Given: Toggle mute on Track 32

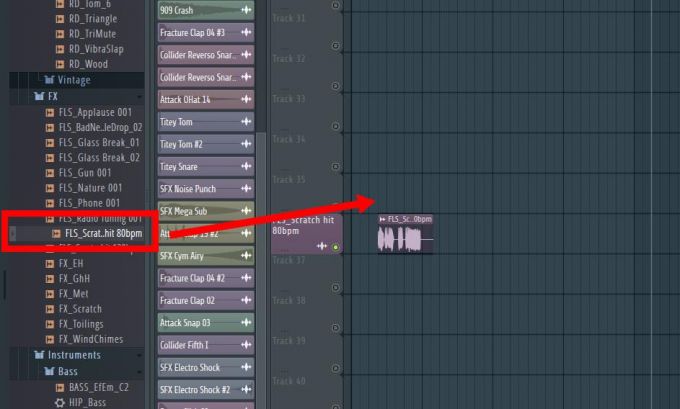Looking at the screenshot, I should pos(336,46).
